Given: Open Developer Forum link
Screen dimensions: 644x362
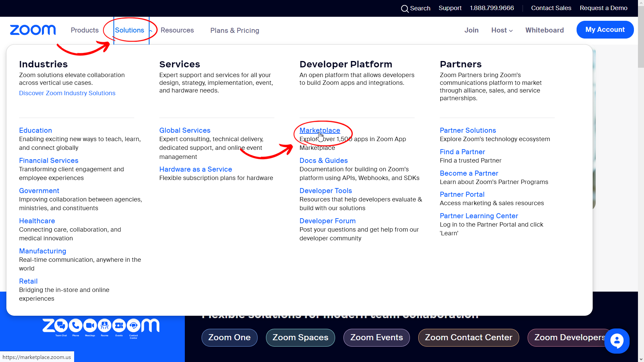Looking at the screenshot, I should click(327, 221).
